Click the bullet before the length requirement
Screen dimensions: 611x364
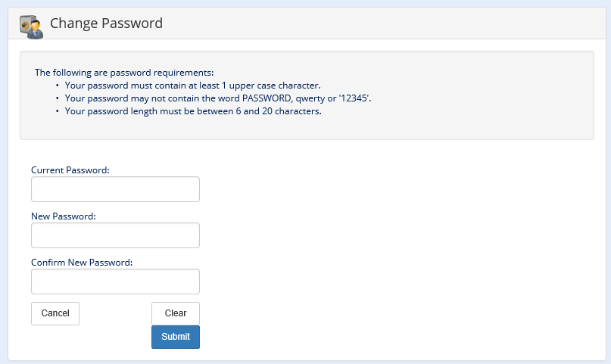(57, 111)
